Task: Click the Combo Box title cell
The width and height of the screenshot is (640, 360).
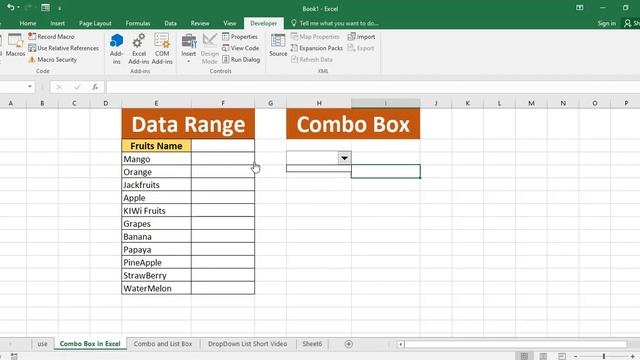Action: click(353, 124)
